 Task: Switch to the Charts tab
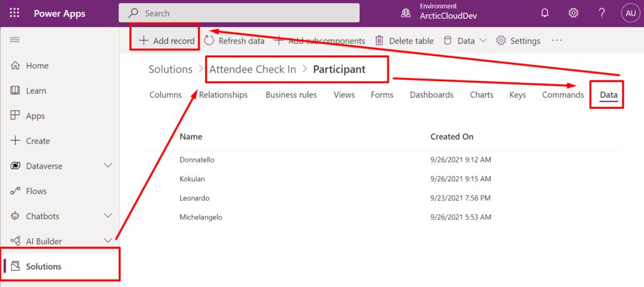482,95
